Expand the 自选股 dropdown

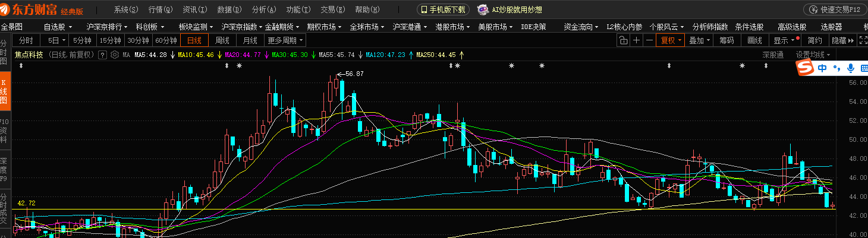pyautogui.click(x=58, y=27)
